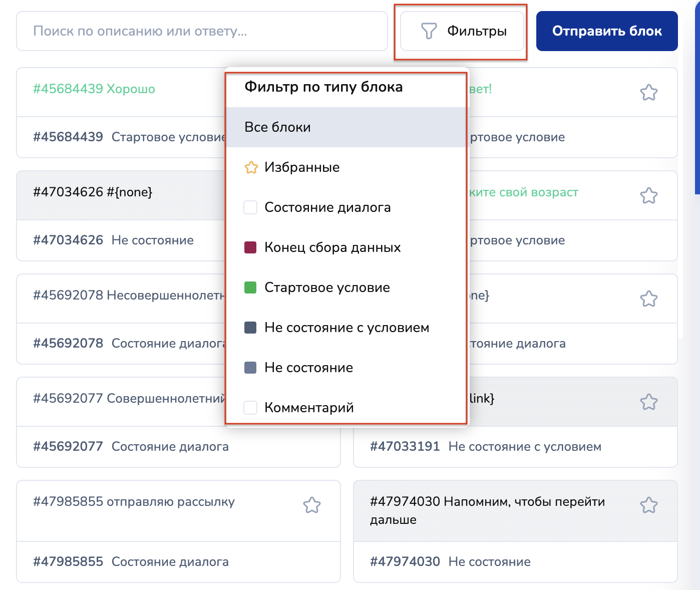
Task: Click the crimson Конец сбора данных swatch
Action: [250, 247]
